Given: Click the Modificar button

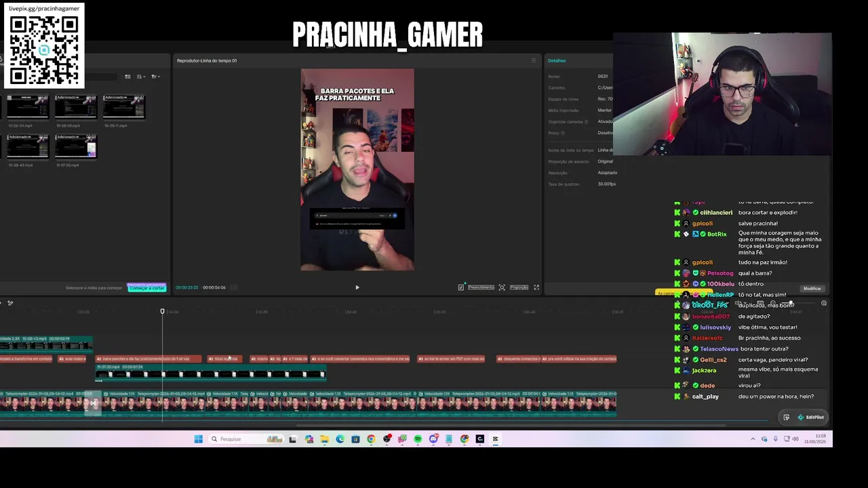Looking at the screenshot, I should (812, 289).
